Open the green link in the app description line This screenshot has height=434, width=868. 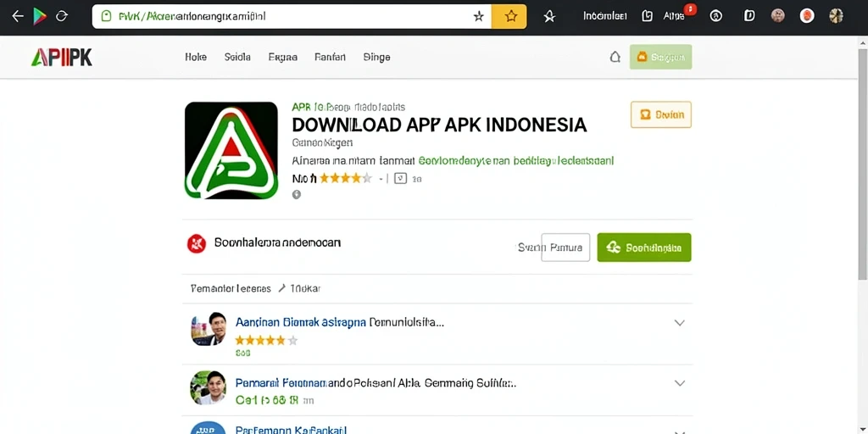tap(516, 161)
